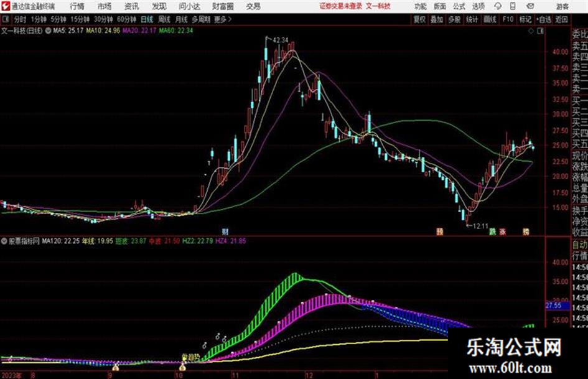Click the money bag marker near October

coord(183,367)
